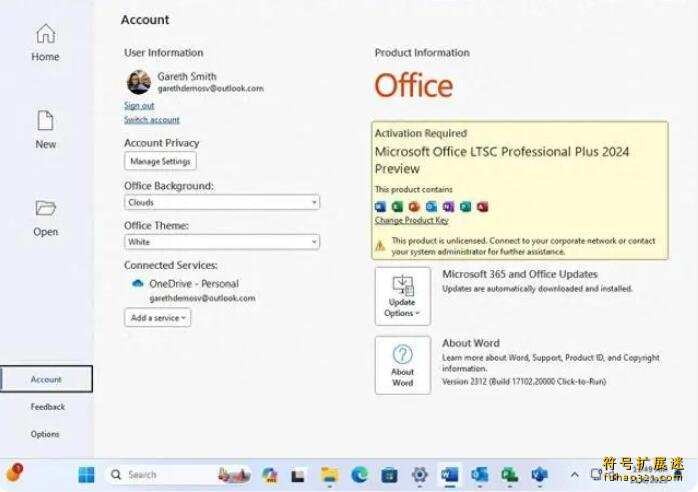
Task: Show hidden tray icons chevron
Action: (x=574, y=475)
